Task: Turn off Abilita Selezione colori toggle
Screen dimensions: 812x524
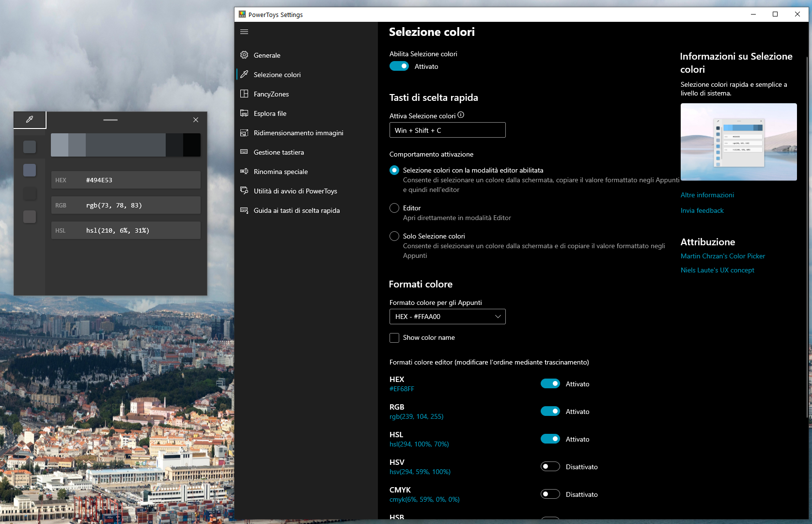Action: pyautogui.click(x=399, y=66)
